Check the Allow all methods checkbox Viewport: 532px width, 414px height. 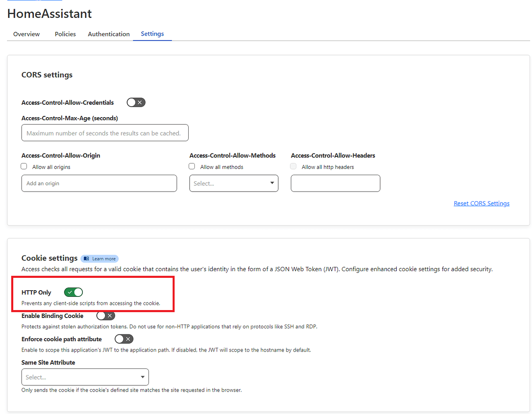click(192, 166)
